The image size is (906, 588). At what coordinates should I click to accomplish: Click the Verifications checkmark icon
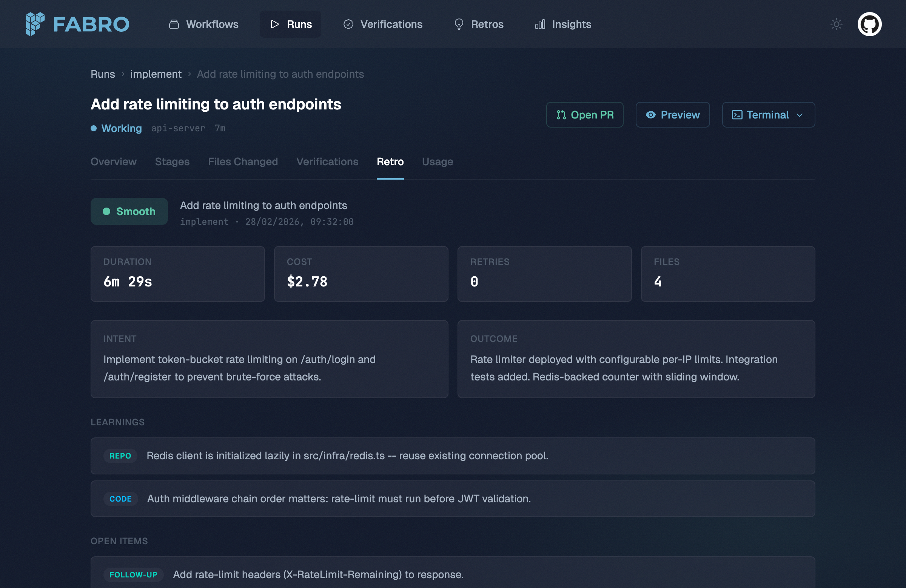click(348, 24)
